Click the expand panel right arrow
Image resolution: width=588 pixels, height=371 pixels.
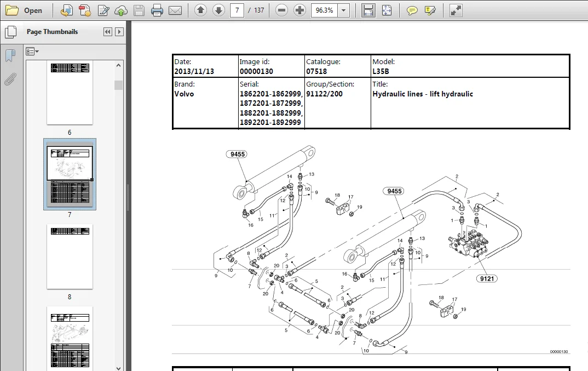point(119,32)
